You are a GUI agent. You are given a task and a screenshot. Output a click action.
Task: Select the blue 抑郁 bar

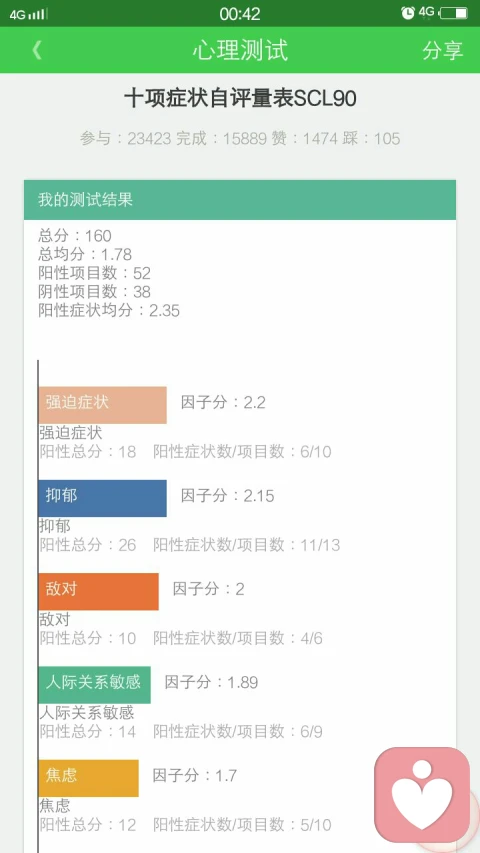pos(102,498)
